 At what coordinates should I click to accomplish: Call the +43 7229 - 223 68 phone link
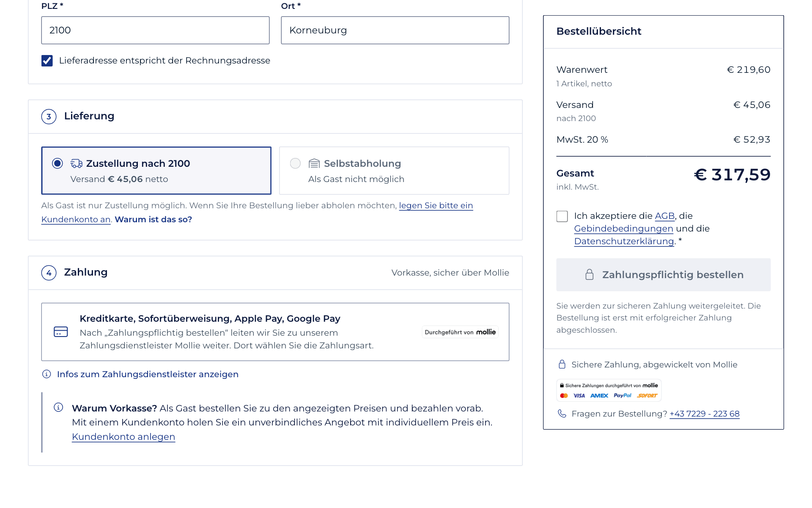(705, 414)
